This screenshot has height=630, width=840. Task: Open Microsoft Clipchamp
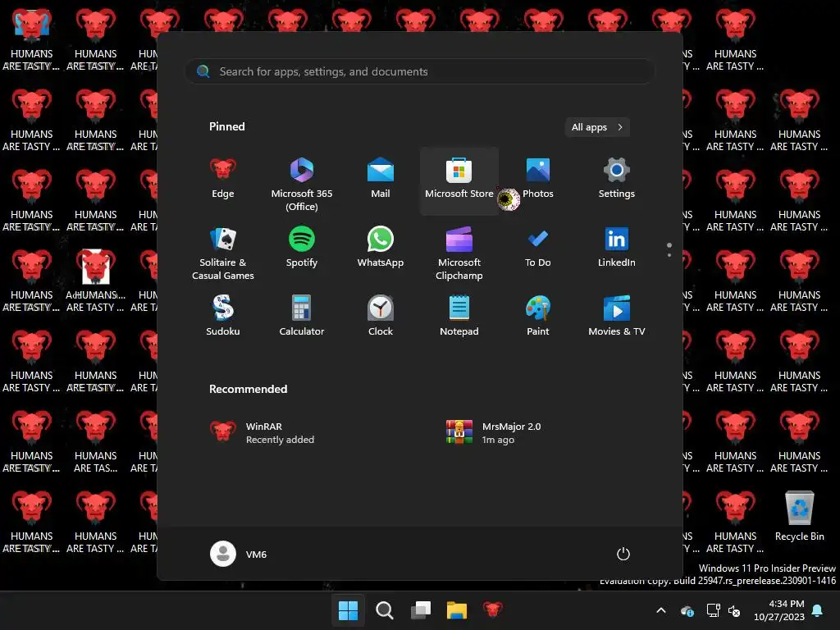459,253
